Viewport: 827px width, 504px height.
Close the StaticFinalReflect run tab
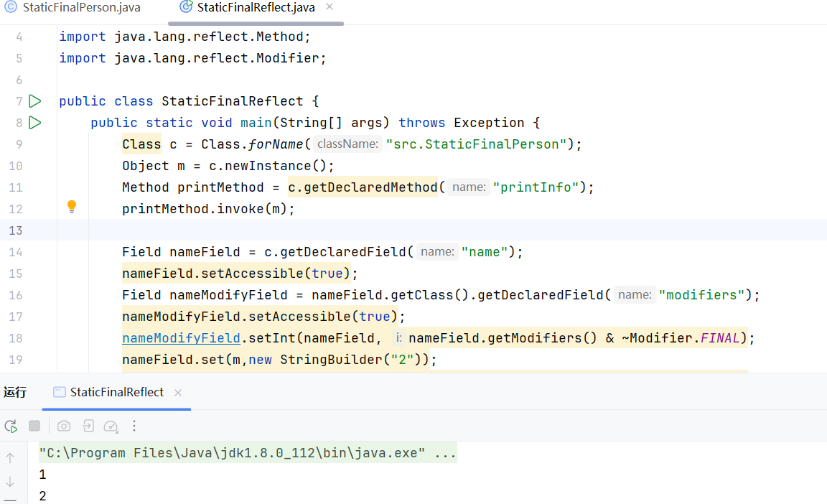click(178, 393)
